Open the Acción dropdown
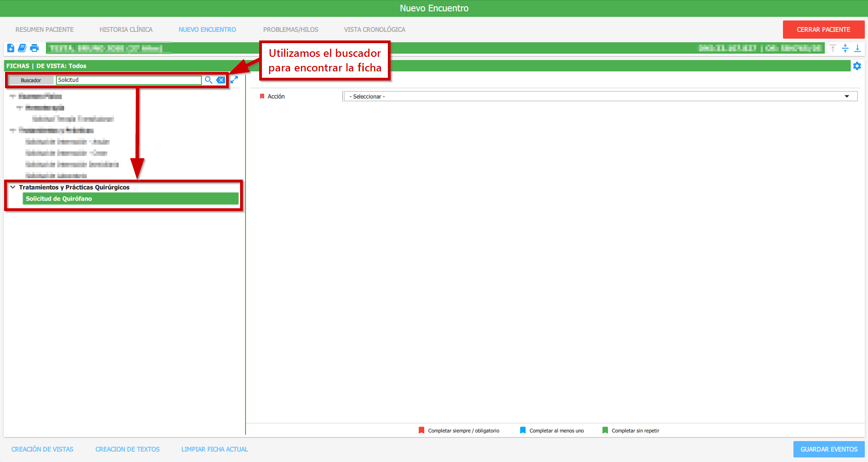The height and width of the screenshot is (462, 868). click(x=600, y=96)
